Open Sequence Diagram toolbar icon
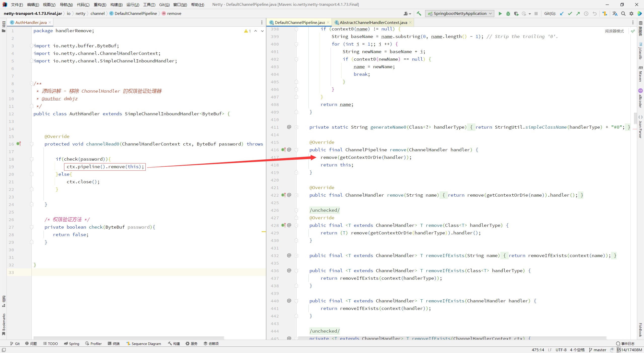Screen dimensions: 644x353 coord(605,14)
